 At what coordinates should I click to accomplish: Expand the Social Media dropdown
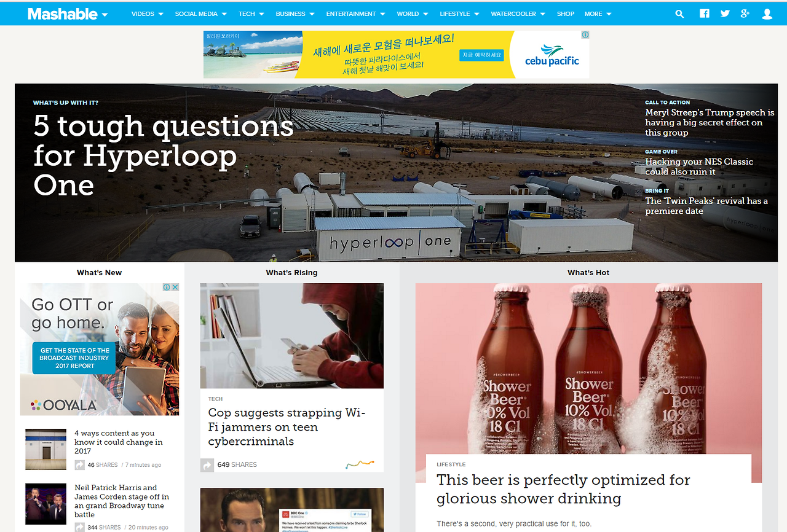click(201, 14)
